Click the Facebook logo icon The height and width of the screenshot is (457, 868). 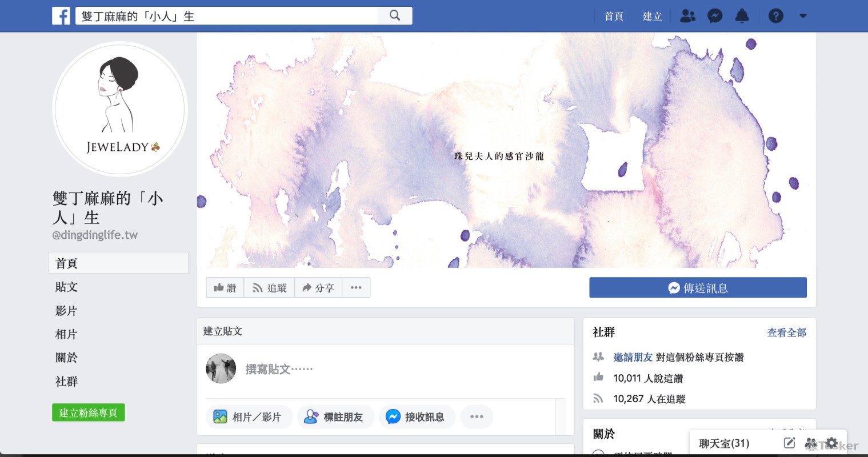[x=61, y=16]
